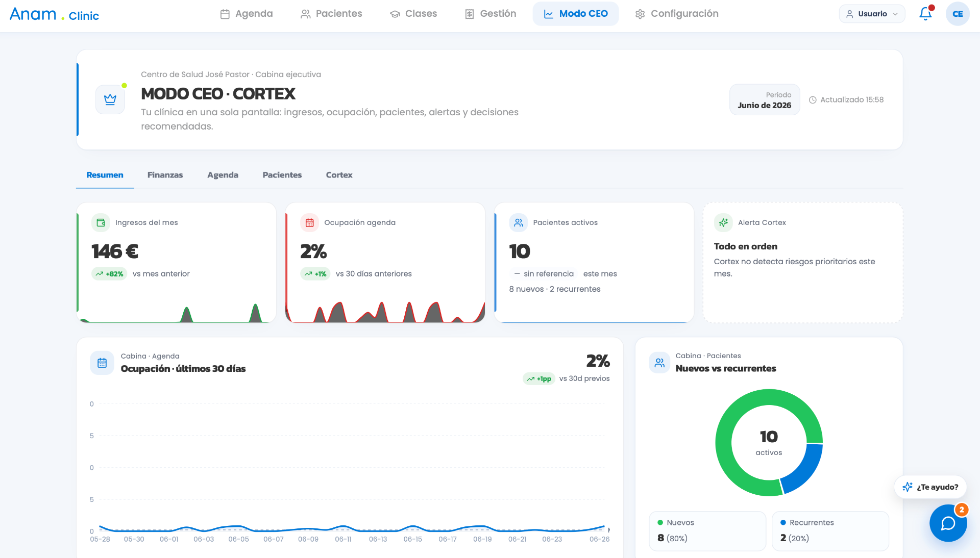Open the Usuario dropdown
980x558 pixels.
[x=872, y=14]
